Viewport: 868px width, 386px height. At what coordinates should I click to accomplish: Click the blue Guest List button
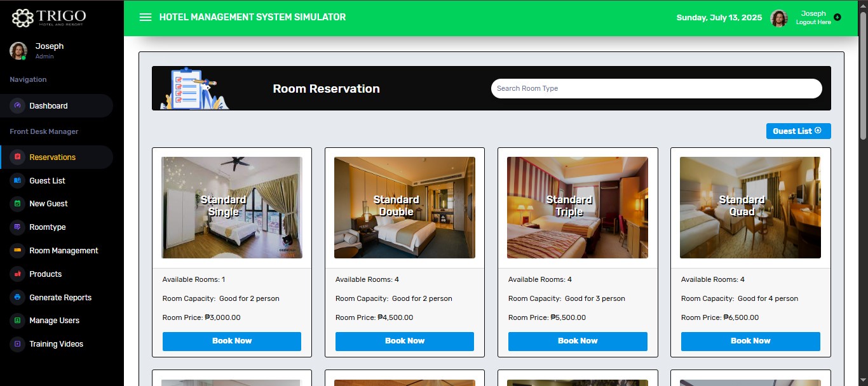click(798, 131)
